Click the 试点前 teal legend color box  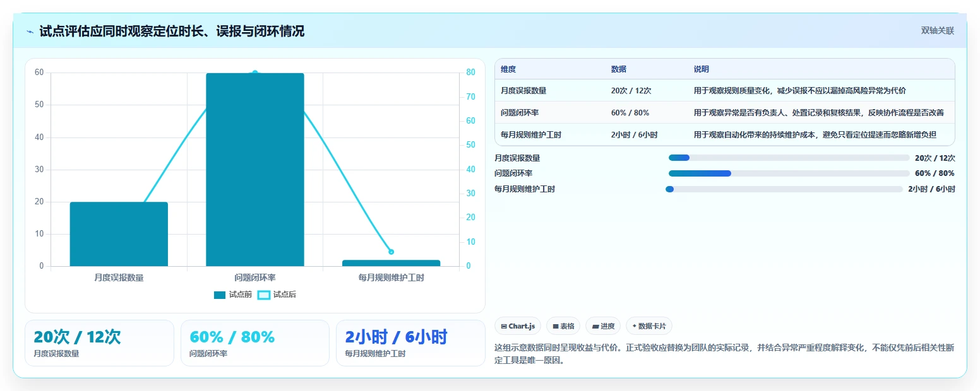click(220, 295)
